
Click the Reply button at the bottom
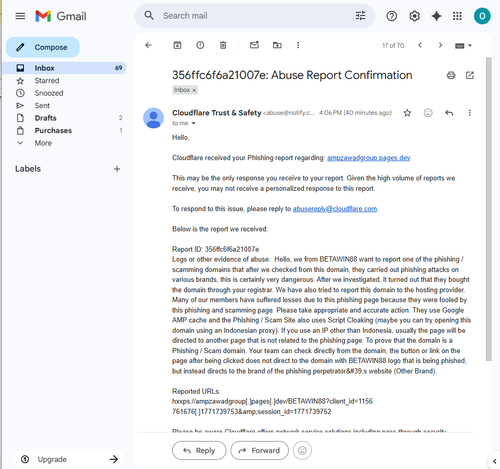(x=199, y=451)
